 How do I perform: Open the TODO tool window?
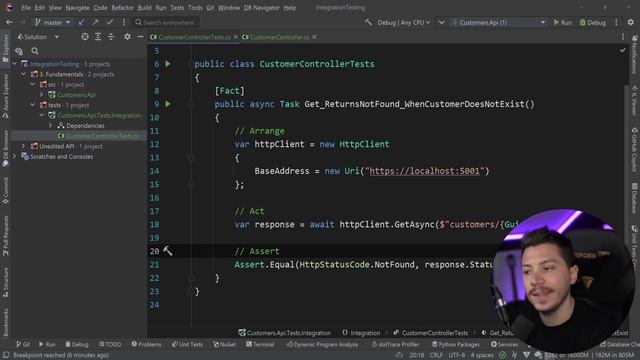pyautogui.click(x=110, y=344)
